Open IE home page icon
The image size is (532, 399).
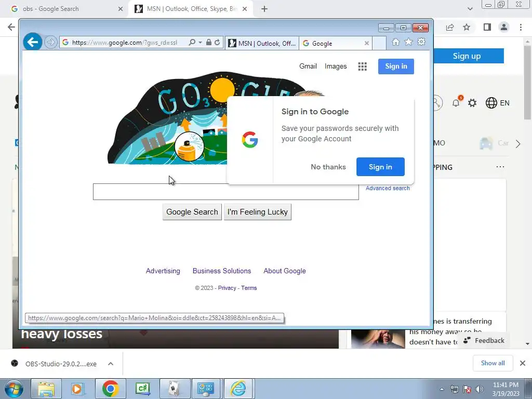[x=395, y=42]
